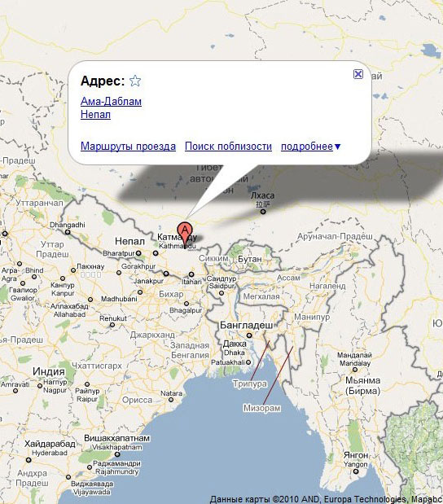This screenshot has width=443, height=504.
Task: Click the map data copyright text
Action: pos(326,499)
